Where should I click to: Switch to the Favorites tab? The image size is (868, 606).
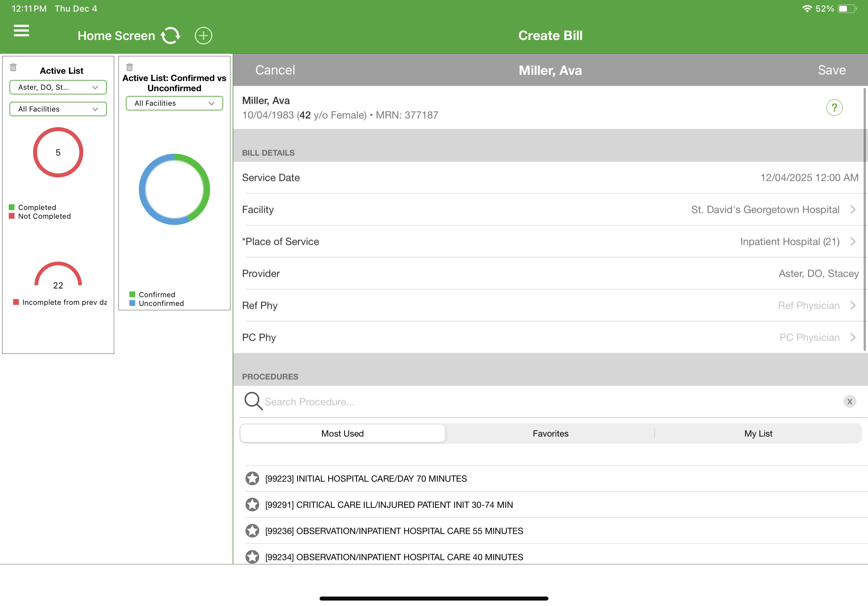coord(550,433)
